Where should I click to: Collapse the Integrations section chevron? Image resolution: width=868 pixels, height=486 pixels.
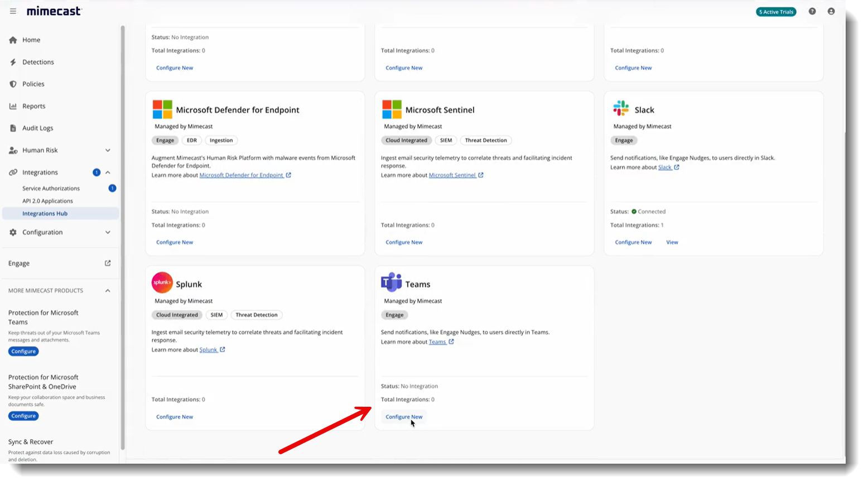click(x=107, y=172)
